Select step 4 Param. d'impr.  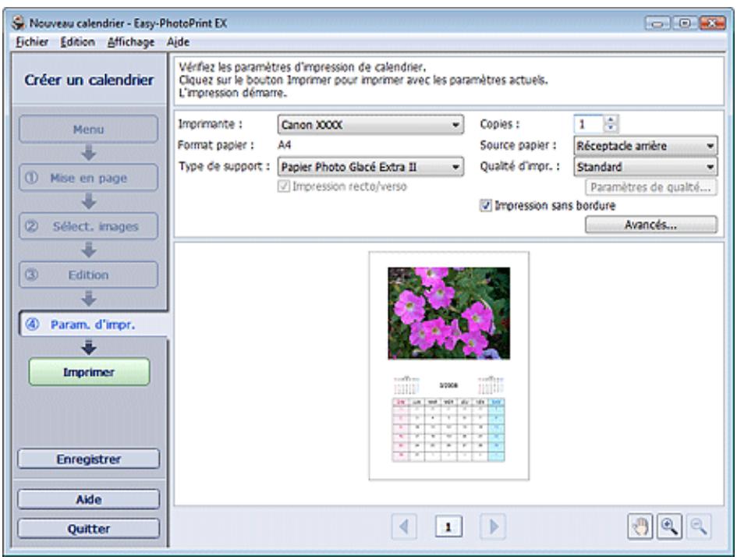(93, 324)
